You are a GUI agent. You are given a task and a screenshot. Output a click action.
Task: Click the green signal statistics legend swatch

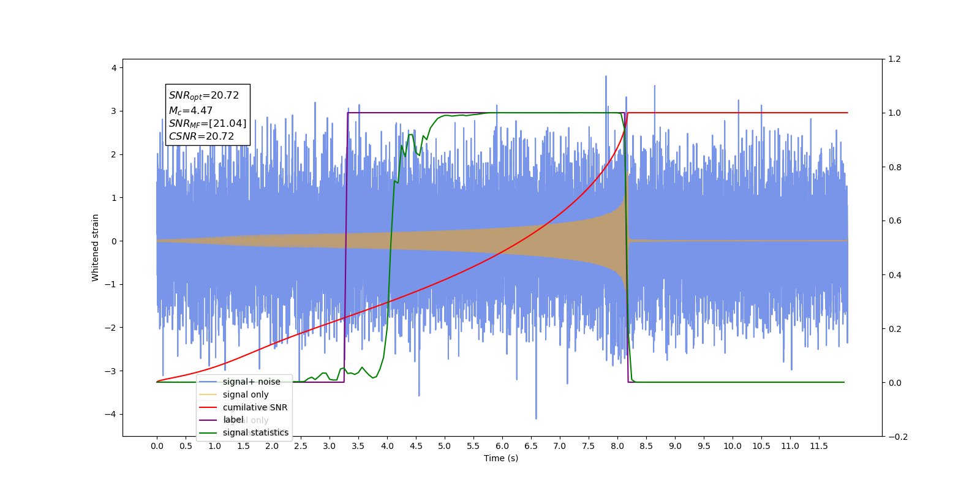click(x=208, y=433)
